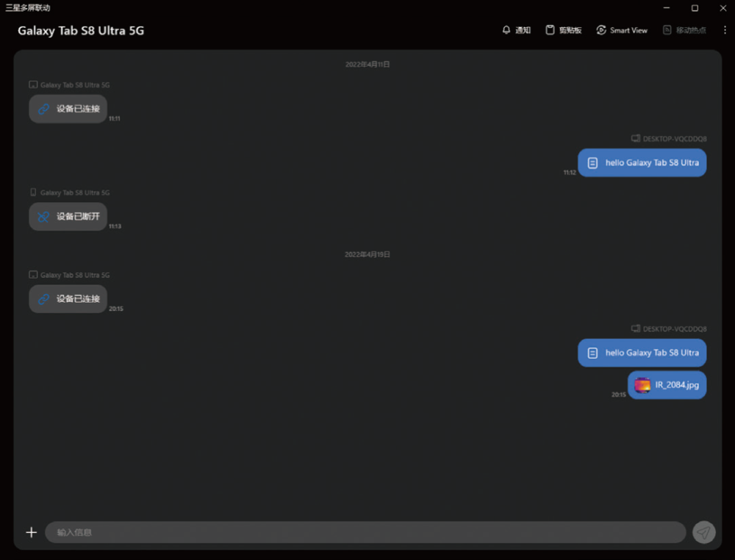
Task: Click the broken link icon in 设备已断开 bubble
Action: [43, 217]
